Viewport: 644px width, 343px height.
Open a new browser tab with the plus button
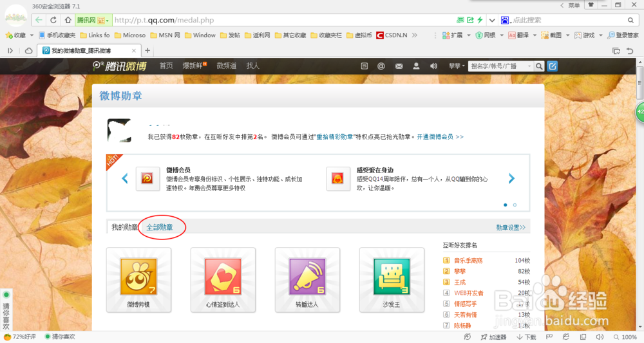click(x=147, y=50)
